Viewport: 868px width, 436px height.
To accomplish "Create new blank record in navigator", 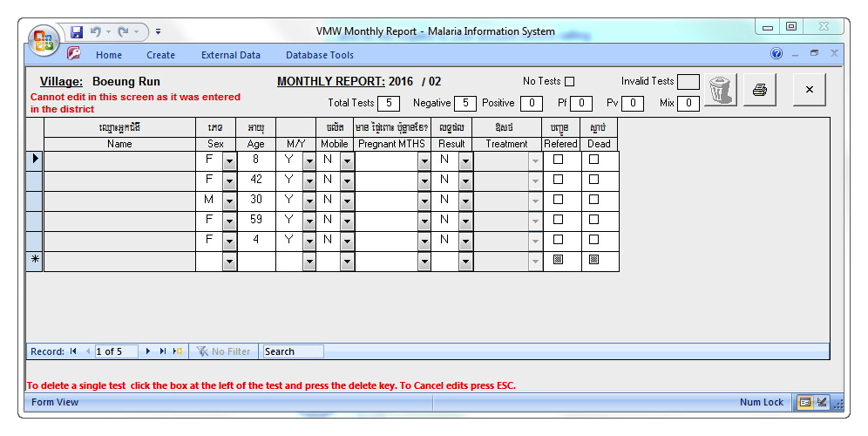I will tap(177, 351).
